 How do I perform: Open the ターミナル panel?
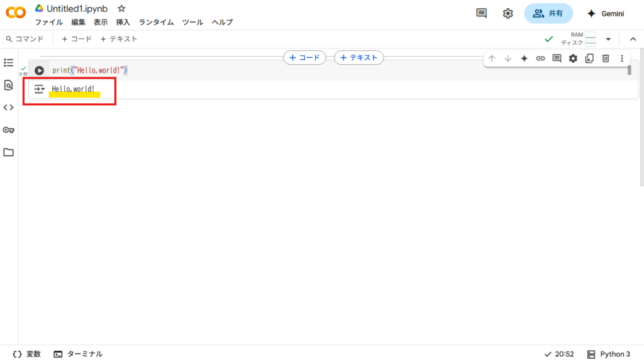pos(78,354)
